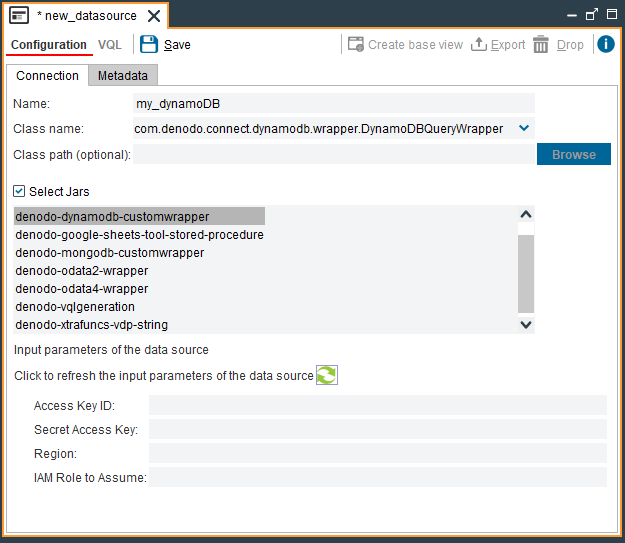Click the Region input field

click(x=378, y=453)
